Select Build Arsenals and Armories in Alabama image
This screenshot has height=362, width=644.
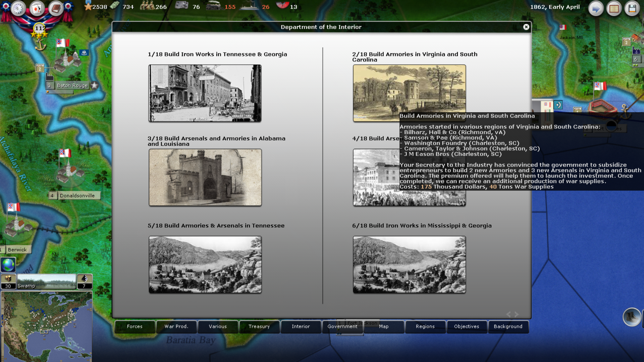pyautogui.click(x=205, y=177)
